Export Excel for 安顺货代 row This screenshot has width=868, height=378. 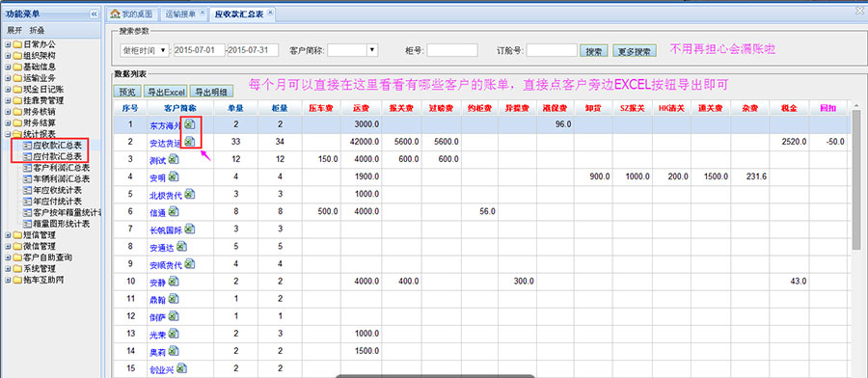point(189,263)
